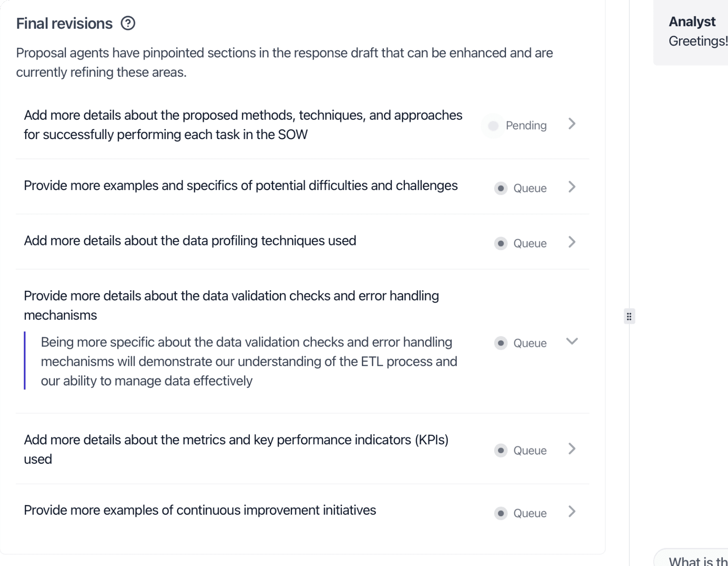Viewport: 728px width, 566px height.
Task: Click the Pending status indicator dot
Action: coord(493,126)
